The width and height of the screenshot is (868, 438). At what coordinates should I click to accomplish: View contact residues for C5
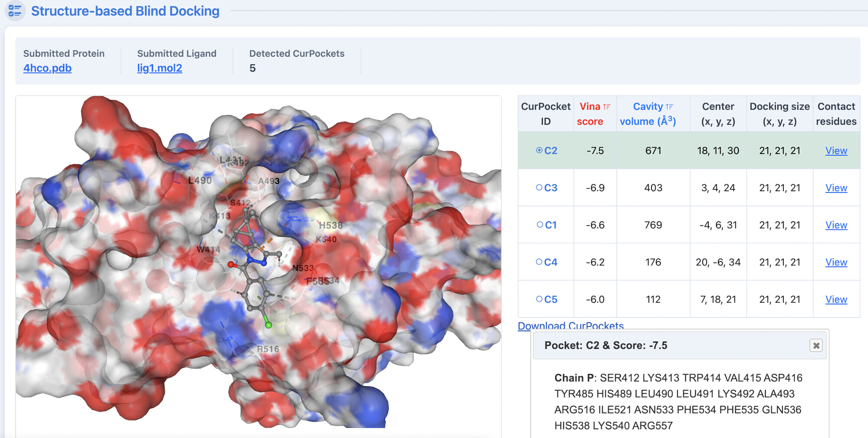coord(836,300)
